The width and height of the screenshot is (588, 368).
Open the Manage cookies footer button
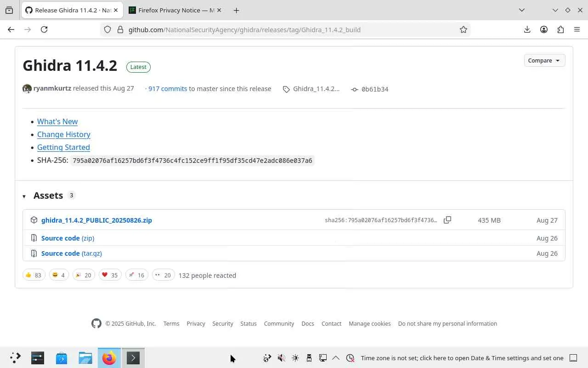click(370, 323)
